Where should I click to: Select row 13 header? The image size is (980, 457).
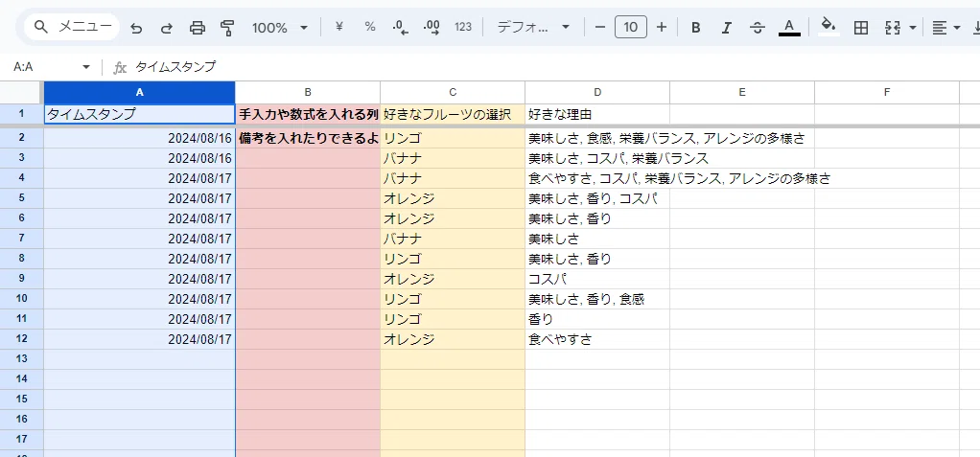(22, 359)
